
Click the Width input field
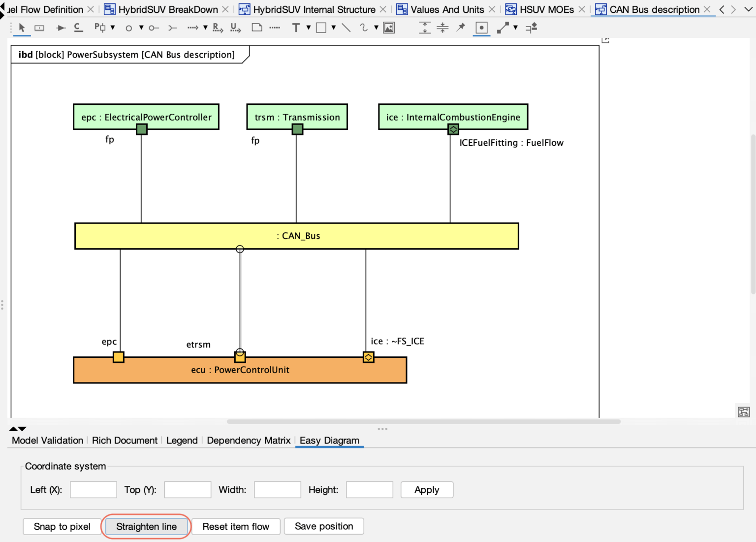coord(277,489)
